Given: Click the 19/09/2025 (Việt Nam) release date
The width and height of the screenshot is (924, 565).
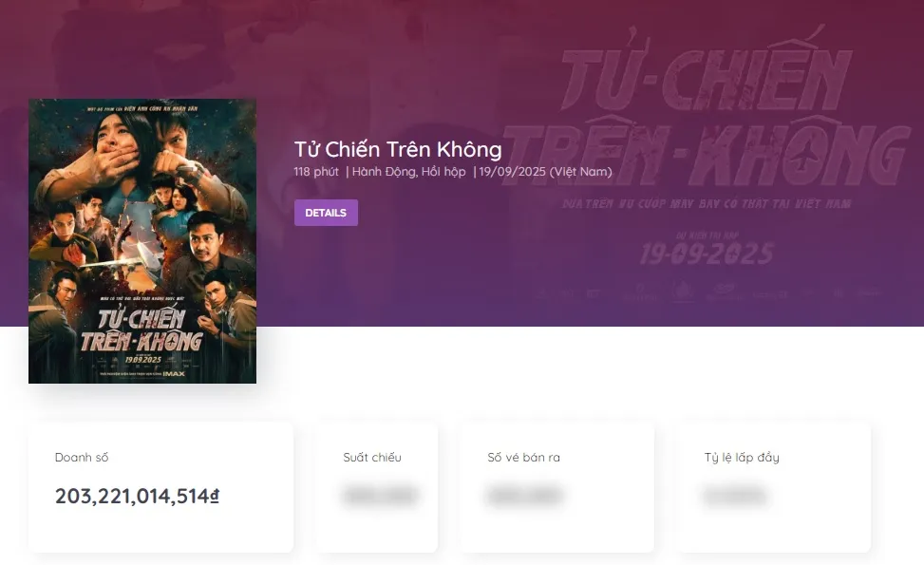Looking at the screenshot, I should click(545, 172).
